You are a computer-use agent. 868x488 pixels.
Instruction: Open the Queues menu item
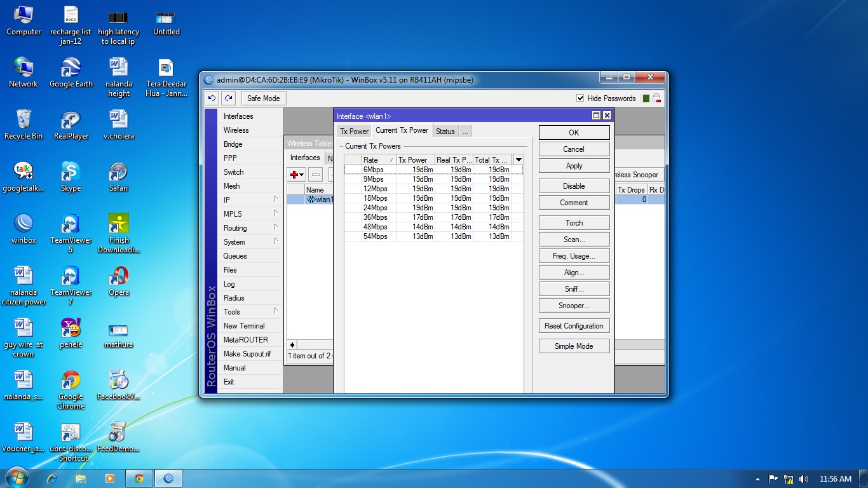[250, 256]
